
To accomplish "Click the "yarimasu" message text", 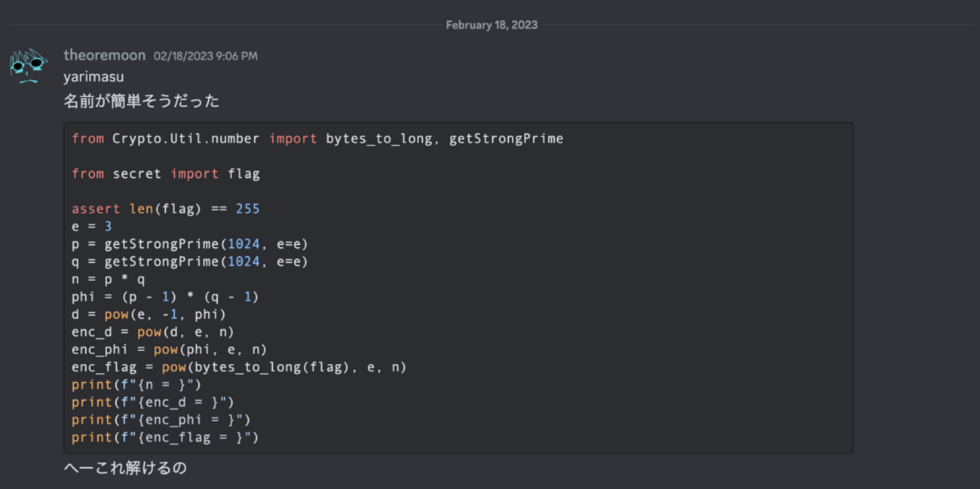I will coord(93,77).
